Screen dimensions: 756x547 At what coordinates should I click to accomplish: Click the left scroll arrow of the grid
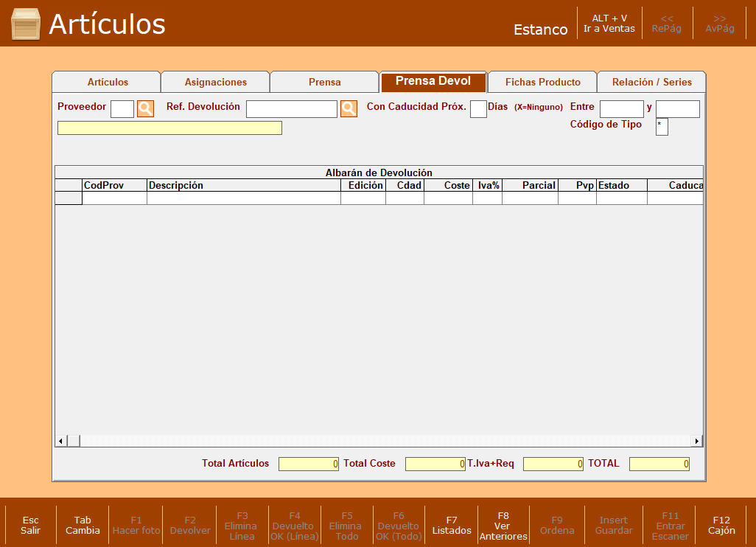(60, 441)
